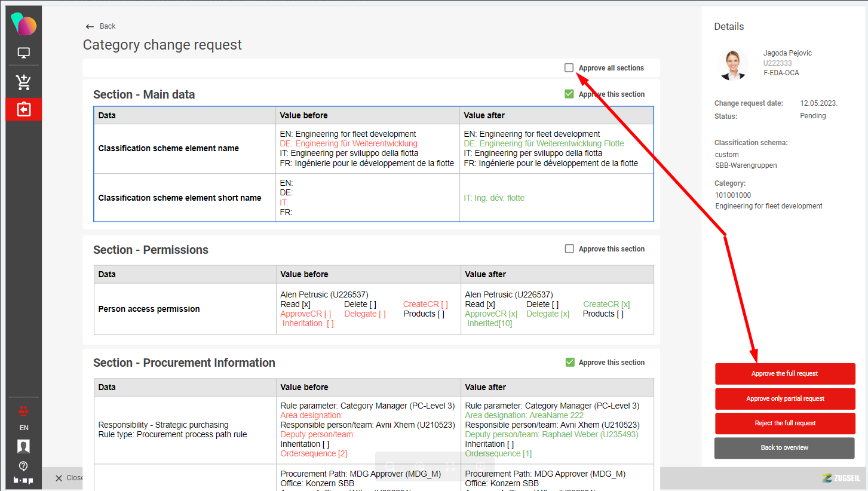Click the Zugseil logo in footer
This screenshot has height=491, width=868.
click(841, 478)
